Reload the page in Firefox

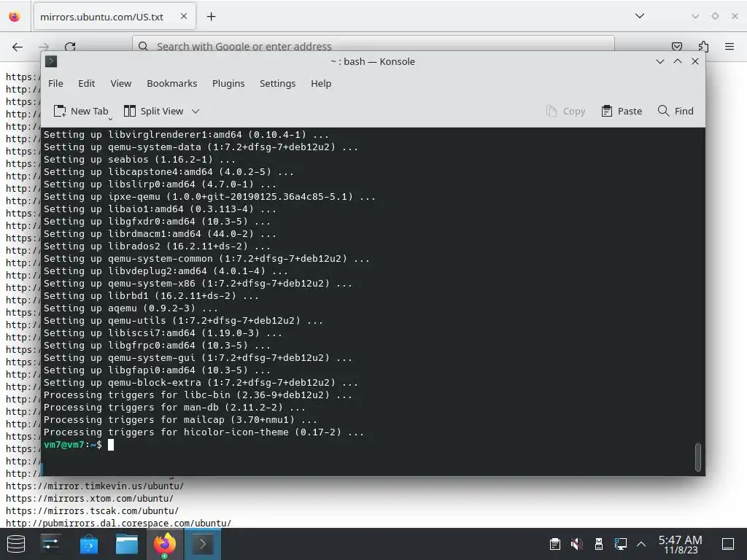tap(70, 47)
